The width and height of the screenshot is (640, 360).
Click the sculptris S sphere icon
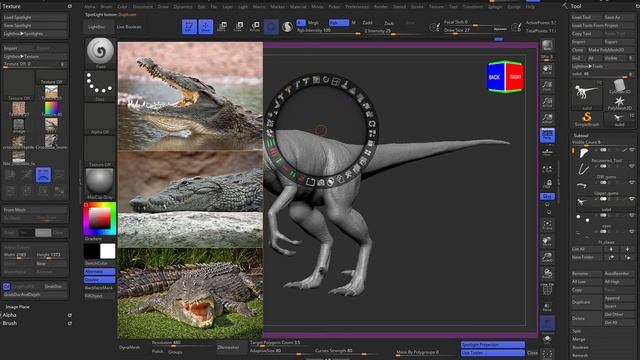[x=287, y=27]
